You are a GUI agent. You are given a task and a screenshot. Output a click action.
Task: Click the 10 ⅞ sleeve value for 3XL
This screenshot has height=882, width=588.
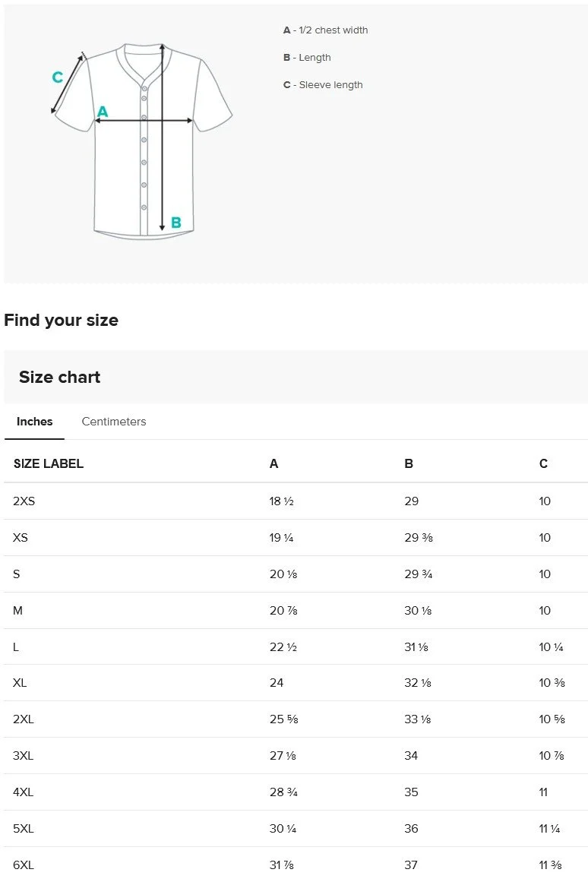[x=552, y=756]
